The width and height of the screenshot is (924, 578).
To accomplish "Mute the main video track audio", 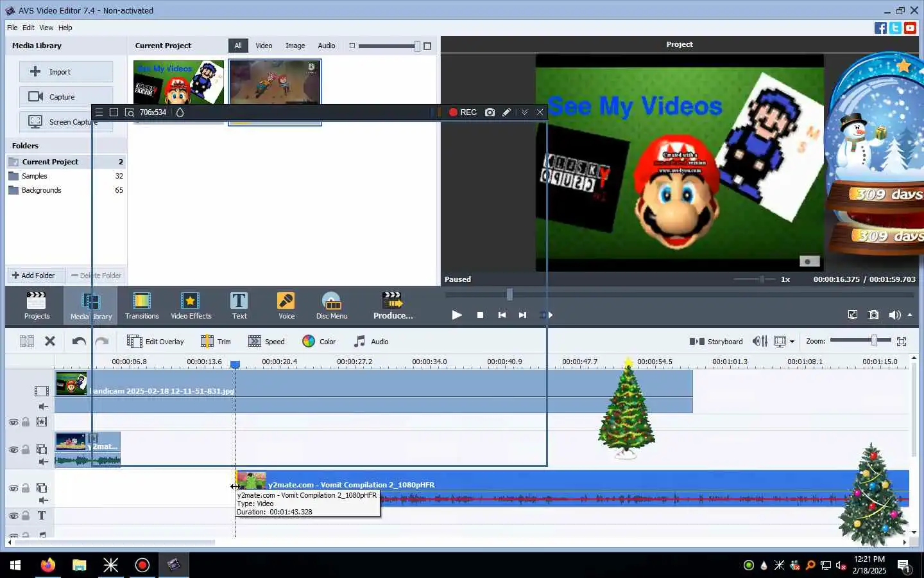I will click(x=43, y=407).
